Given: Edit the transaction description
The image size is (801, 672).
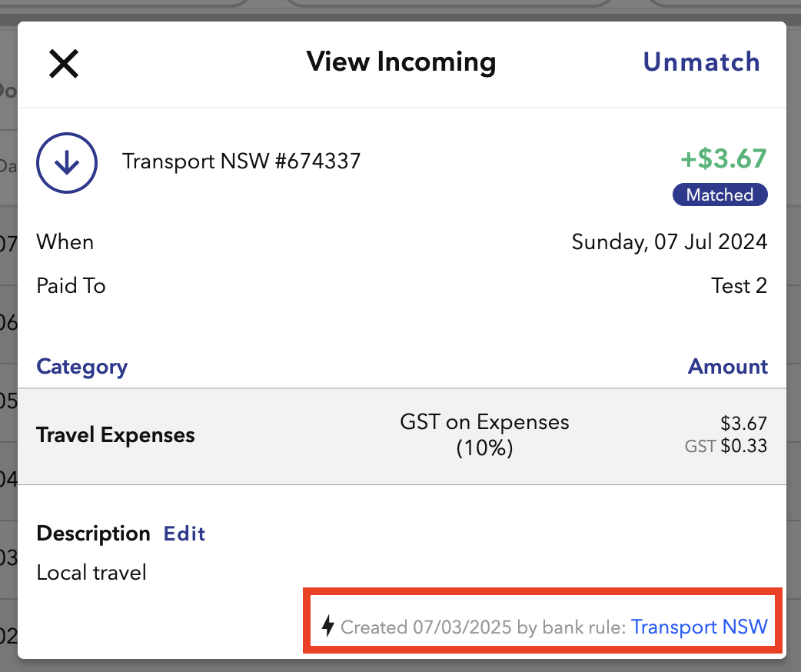Looking at the screenshot, I should (184, 534).
